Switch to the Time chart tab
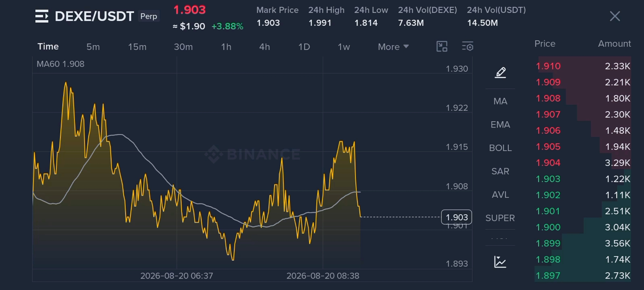The height and width of the screenshot is (290, 644). [x=48, y=47]
